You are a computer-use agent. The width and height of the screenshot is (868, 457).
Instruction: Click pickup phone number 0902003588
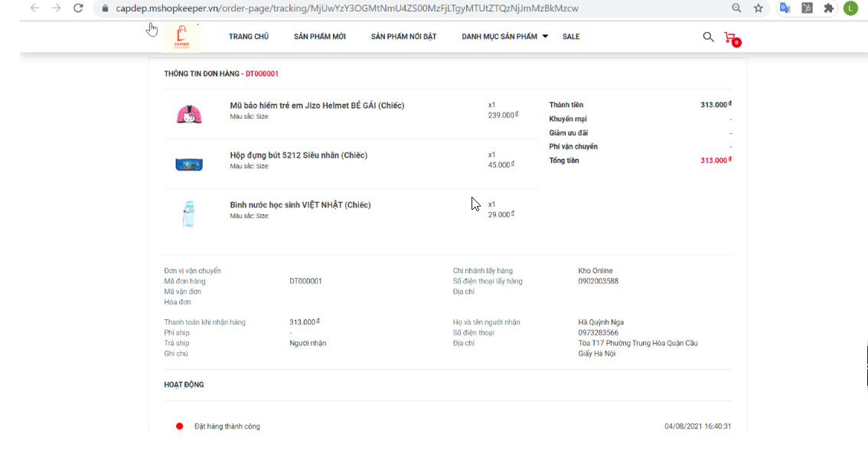(x=598, y=282)
